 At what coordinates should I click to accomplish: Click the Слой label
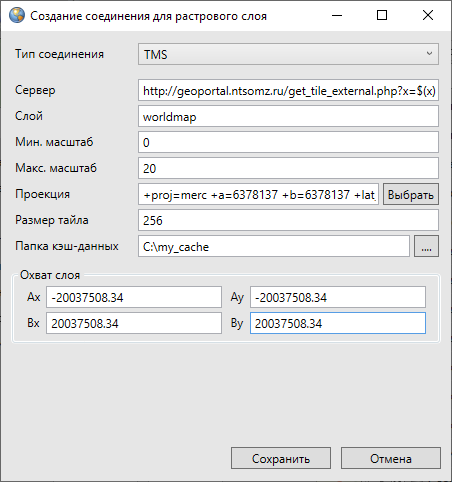(29, 116)
